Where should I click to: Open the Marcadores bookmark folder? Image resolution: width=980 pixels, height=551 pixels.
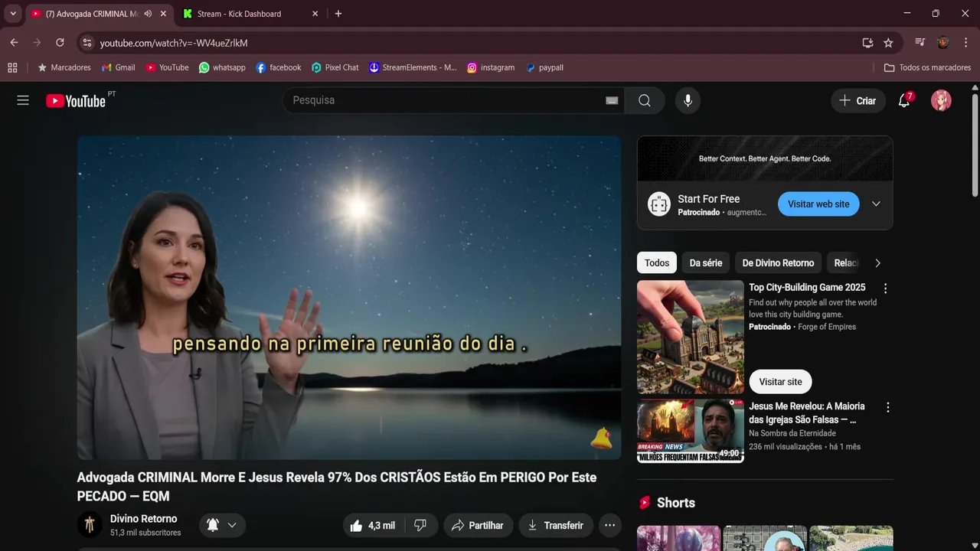tap(64, 67)
